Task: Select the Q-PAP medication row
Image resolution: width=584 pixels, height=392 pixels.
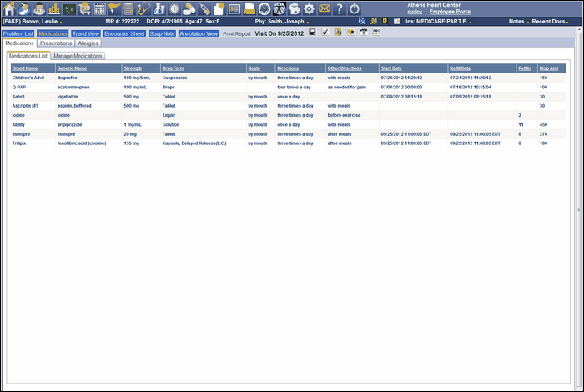Action: tap(289, 87)
